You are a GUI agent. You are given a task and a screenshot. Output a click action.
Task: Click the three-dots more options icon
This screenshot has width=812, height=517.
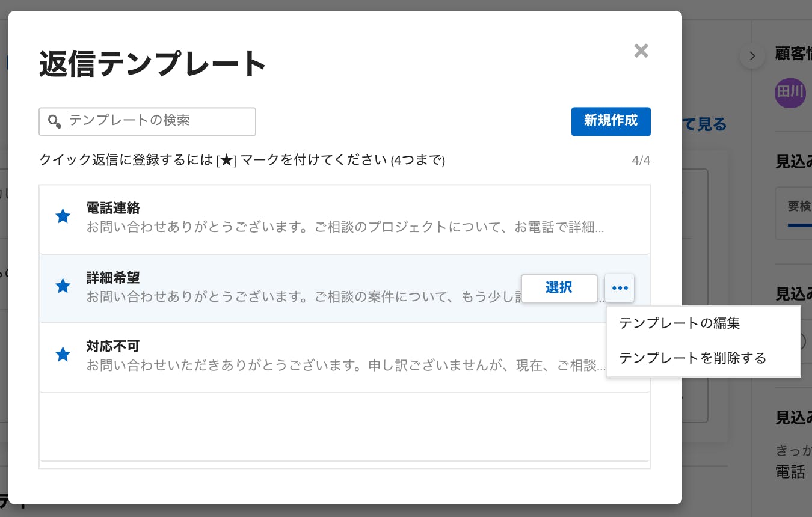pos(620,288)
